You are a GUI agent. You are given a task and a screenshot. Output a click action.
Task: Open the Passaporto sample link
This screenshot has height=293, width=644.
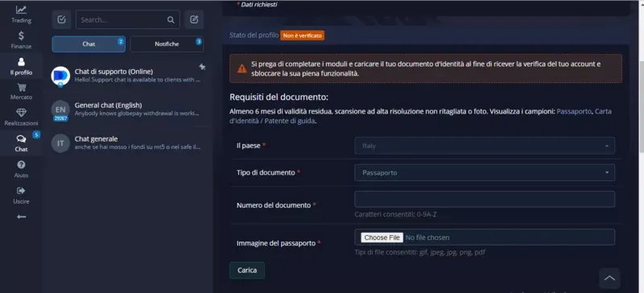574,111
